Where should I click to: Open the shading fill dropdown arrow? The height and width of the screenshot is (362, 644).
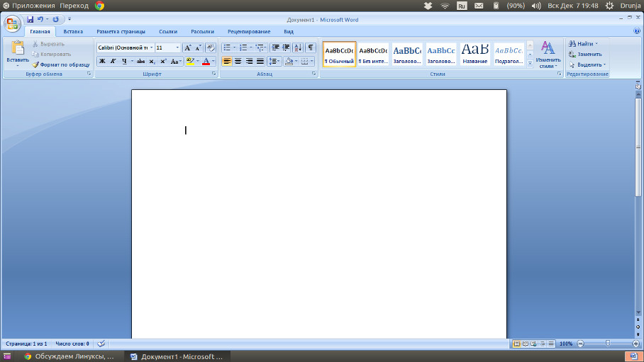coord(296,61)
